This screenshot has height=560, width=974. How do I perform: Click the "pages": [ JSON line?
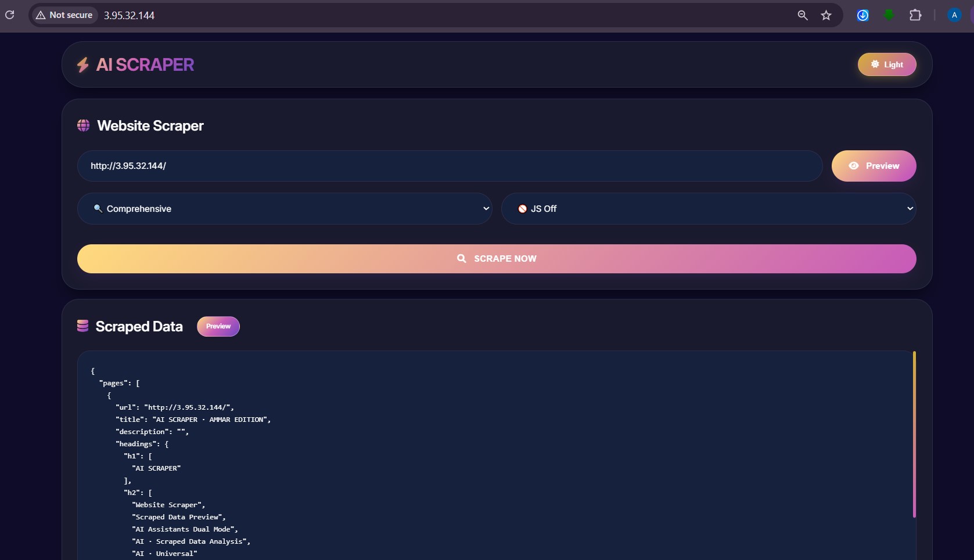[x=120, y=383]
